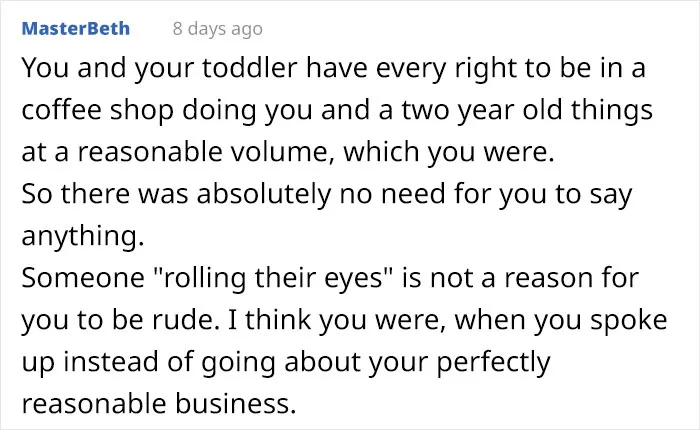Click the words "which you were."
This screenshot has width=700, height=430.
[x=449, y=152]
